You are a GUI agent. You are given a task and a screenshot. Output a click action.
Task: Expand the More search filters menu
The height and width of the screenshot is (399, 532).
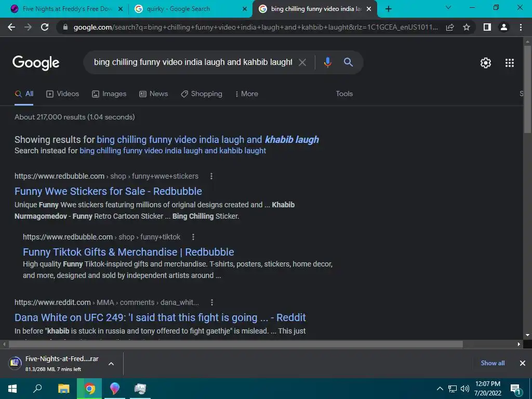(247, 94)
